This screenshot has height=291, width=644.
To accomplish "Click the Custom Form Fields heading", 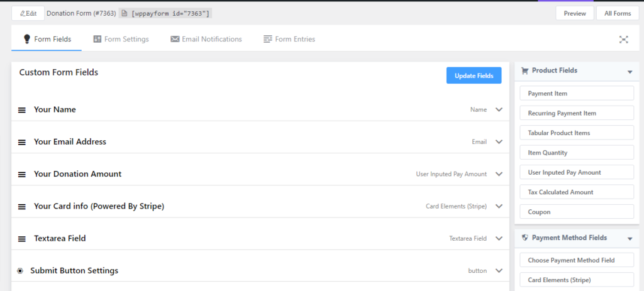I will click(x=58, y=72).
